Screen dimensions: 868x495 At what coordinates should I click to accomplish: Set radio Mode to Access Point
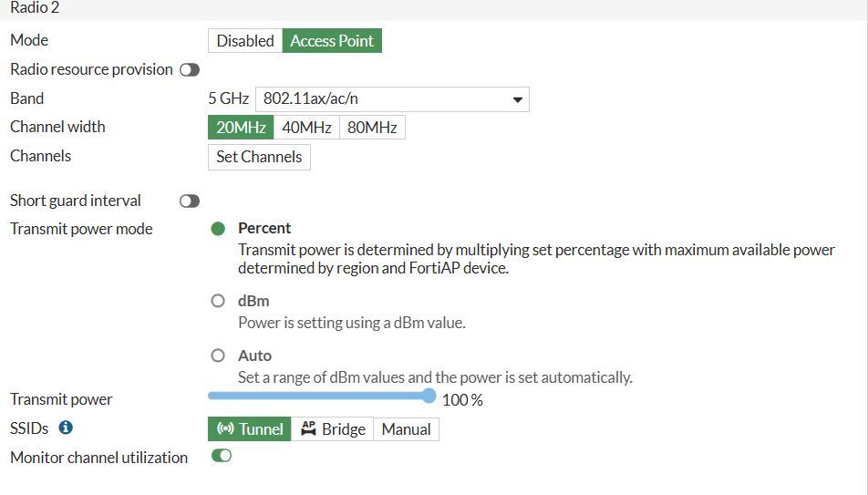332,41
